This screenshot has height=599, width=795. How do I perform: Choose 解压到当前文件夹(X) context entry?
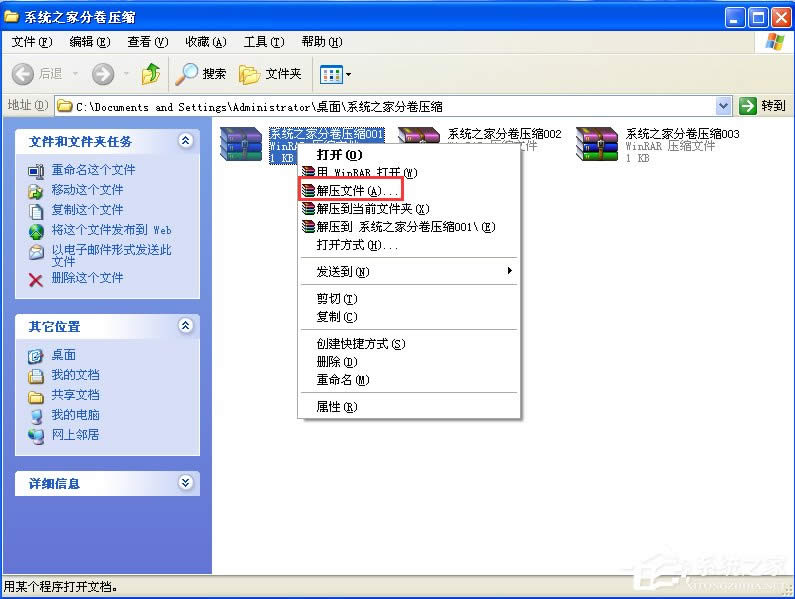coord(409,208)
